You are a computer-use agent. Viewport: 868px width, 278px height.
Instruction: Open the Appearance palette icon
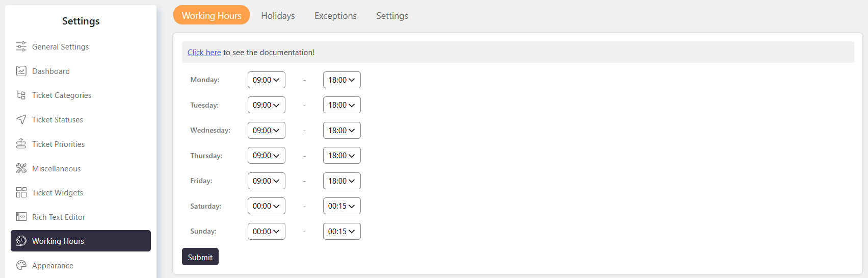point(21,265)
